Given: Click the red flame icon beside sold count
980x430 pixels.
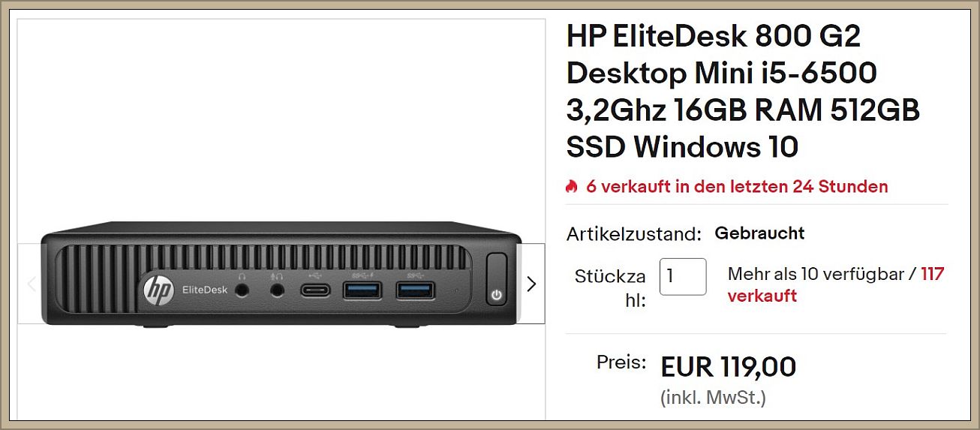Looking at the screenshot, I should 572,186.
